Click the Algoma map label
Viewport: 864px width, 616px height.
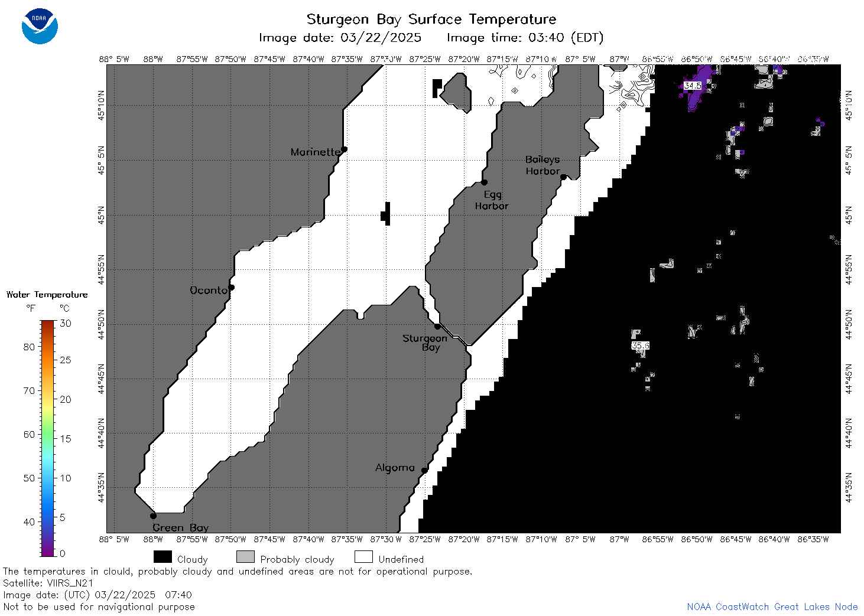(x=395, y=468)
